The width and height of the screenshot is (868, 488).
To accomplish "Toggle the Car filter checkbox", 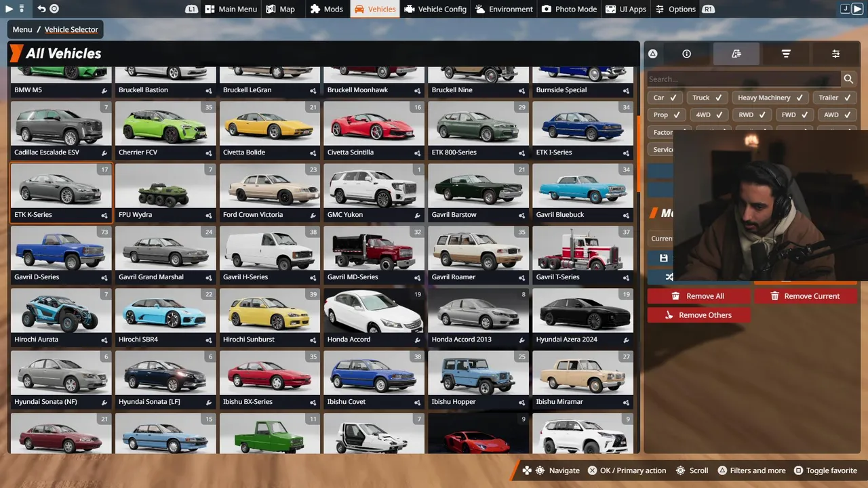I will 665,98.
